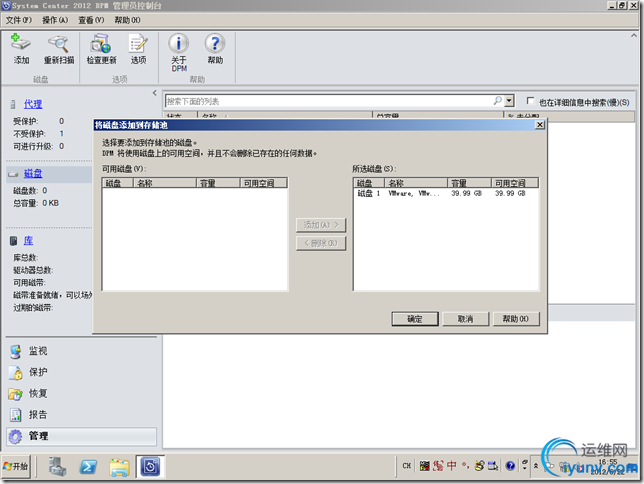Click the dialog Help (帮助) button
644x484 pixels.
(516, 319)
